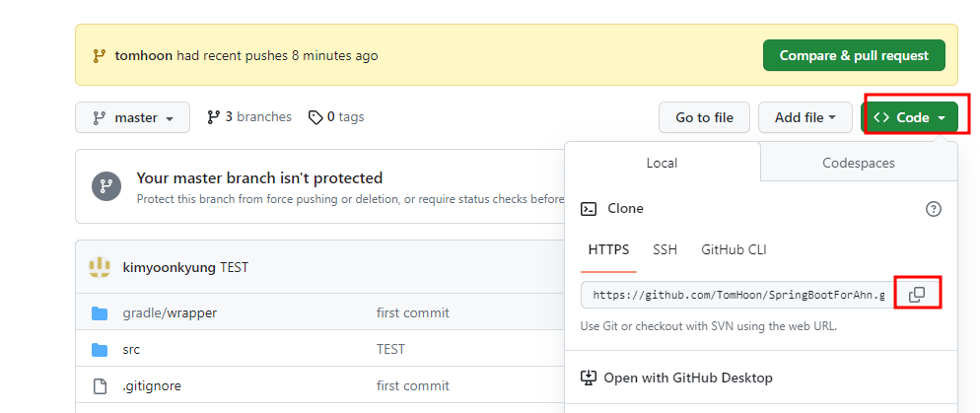Copy the clone URL to clipboard
980x413 pixels.
(917, 295)
